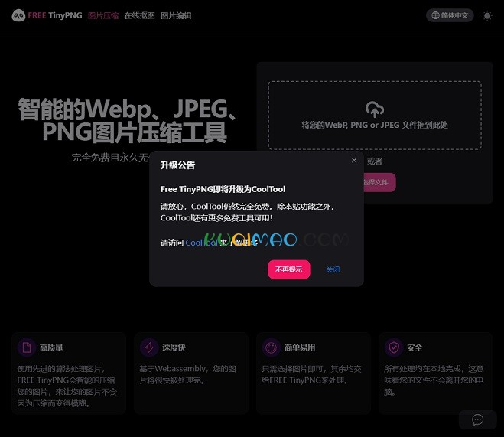This screenshot has width=504, height=437.
Task: Open the CoolTool link in announcement
Action: click(202, 243)
